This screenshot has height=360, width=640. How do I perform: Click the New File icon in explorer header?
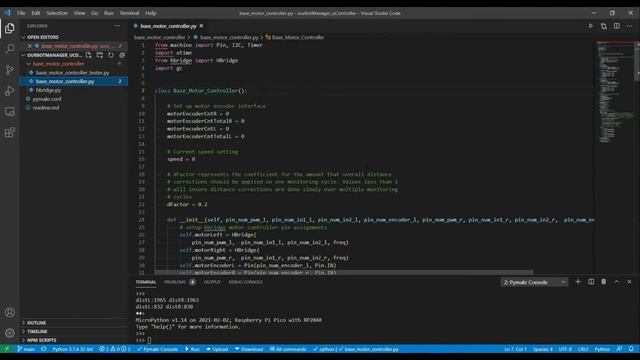89,55
